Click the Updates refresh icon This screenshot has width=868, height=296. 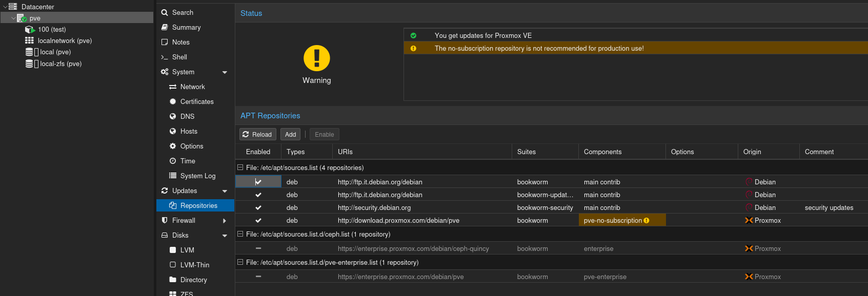point(165,191)
